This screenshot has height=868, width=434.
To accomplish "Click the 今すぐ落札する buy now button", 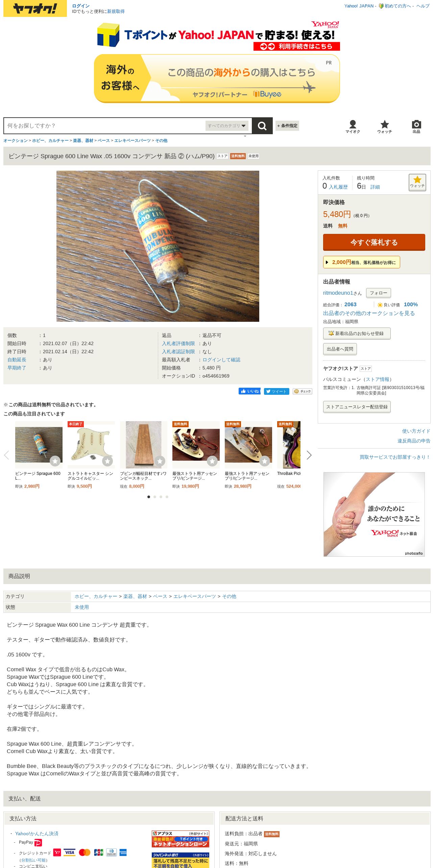I will (x=374, y=242).
